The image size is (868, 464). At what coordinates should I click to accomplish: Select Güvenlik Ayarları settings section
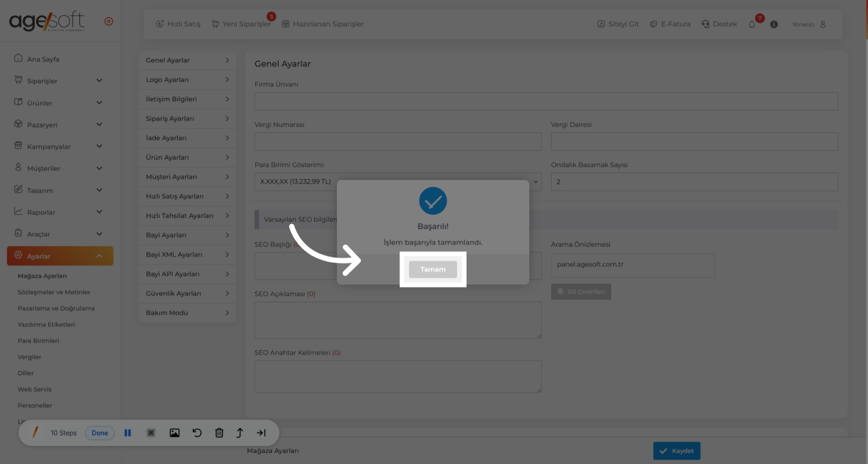[187, 293]
